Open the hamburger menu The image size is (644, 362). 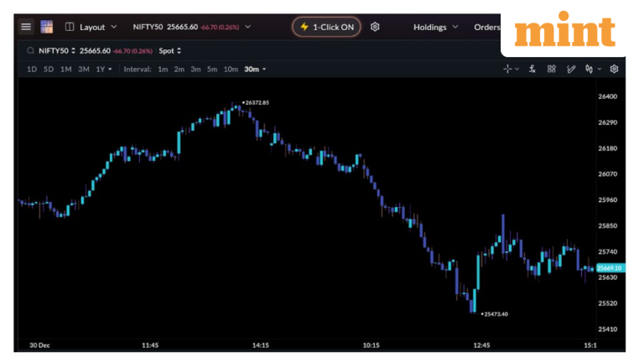coord(26,27)
